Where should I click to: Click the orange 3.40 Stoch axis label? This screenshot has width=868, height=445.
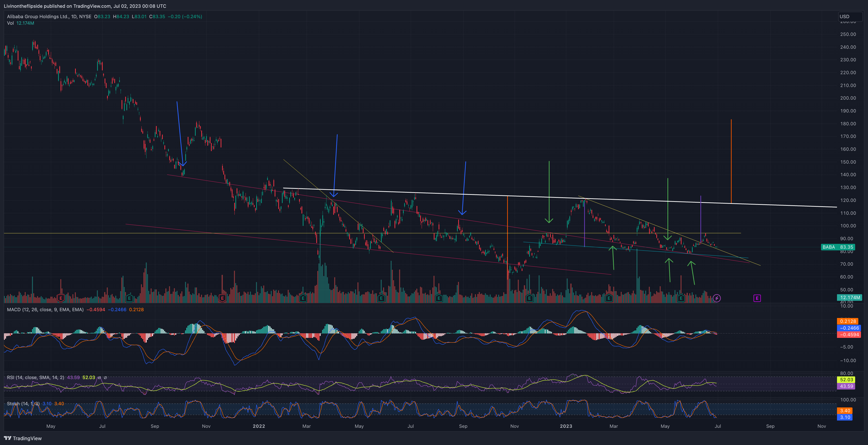click(x=845, y=411)
